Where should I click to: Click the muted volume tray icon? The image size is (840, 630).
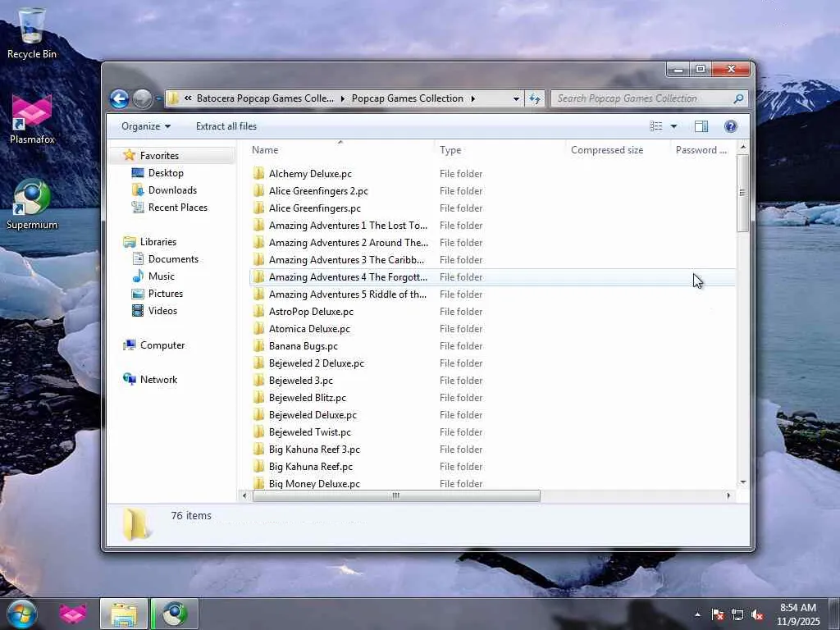(x=757, y=615)
